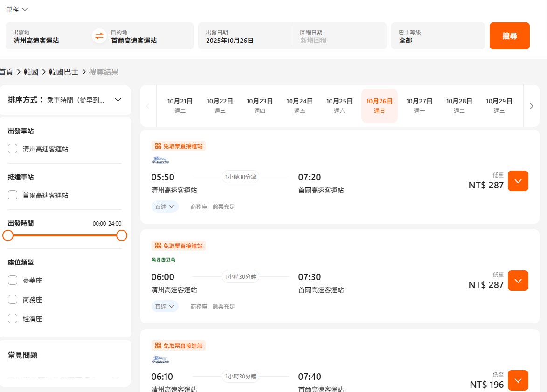Check the 清州高速客運站 departure station filter
Image resolution: width=547 pixels, height=392 pixels.
13,149
